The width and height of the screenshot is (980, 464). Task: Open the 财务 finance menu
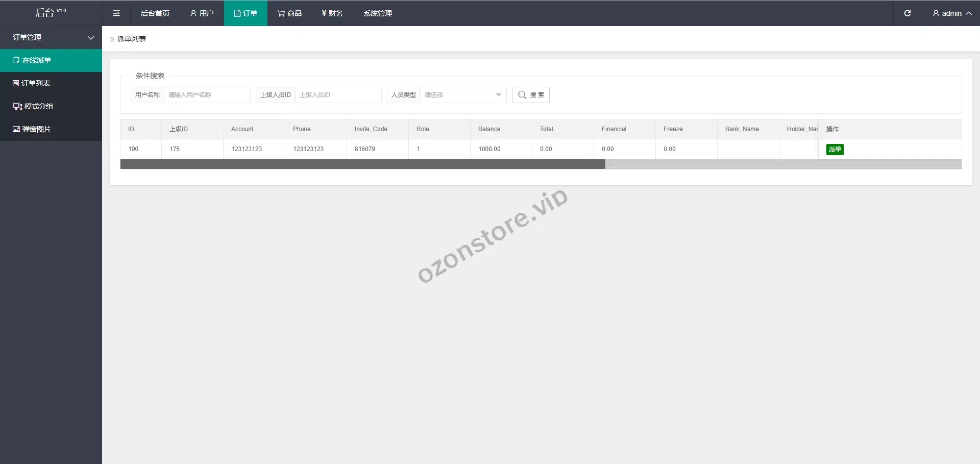tap(332, 13)
